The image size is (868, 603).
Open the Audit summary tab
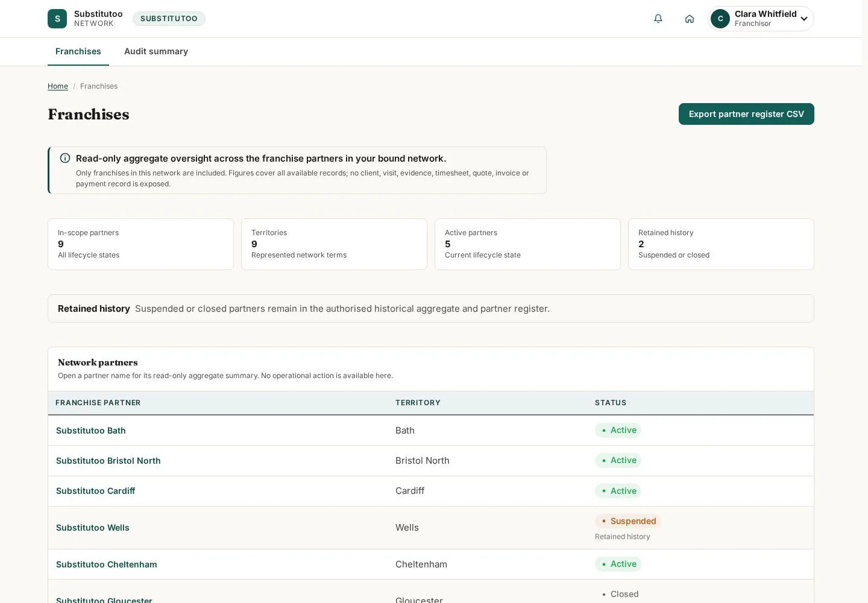point(156,51)
